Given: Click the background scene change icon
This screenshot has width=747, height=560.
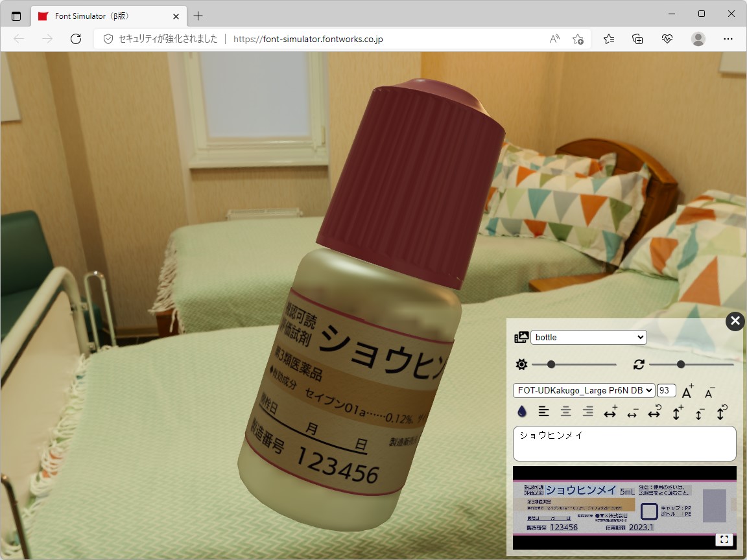Looking at the screenshot, I should 521,337.
